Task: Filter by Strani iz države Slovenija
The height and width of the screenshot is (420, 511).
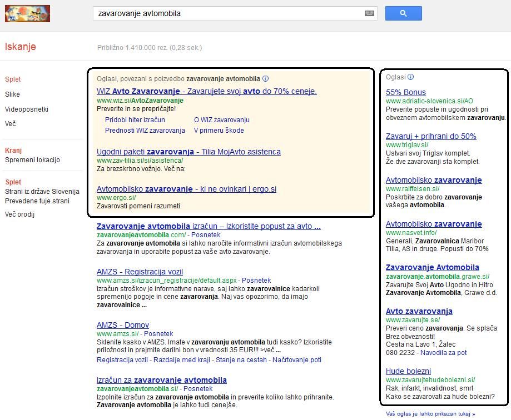Action: pos(42,192)
